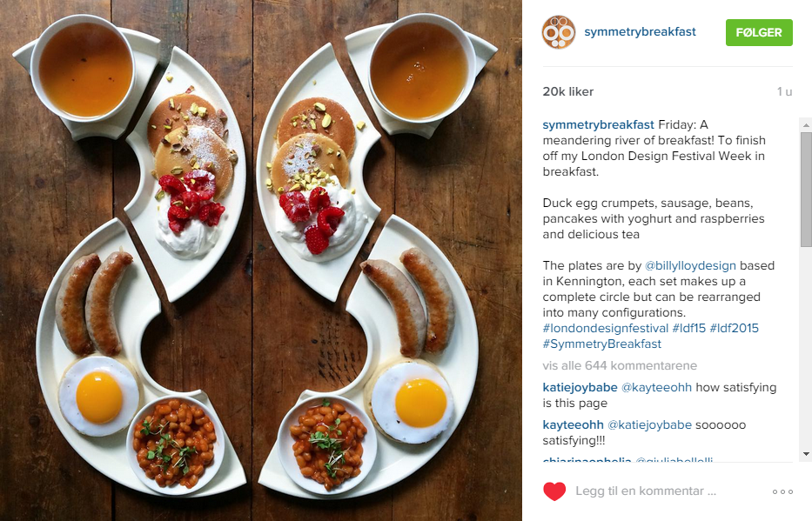Open the symmetrybreakfast username in header
This screenshot has width=812, height=521.
point(640,32)
